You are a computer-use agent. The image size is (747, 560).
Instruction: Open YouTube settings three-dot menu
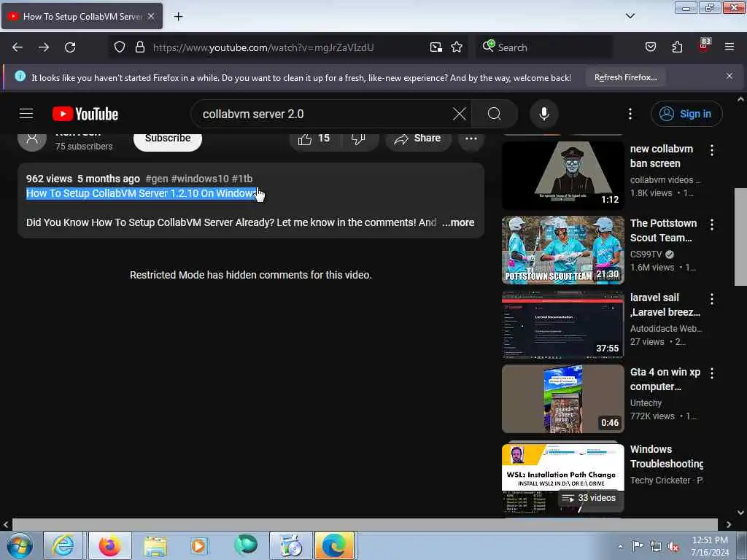pyautogui.click(x=630, y=114)
